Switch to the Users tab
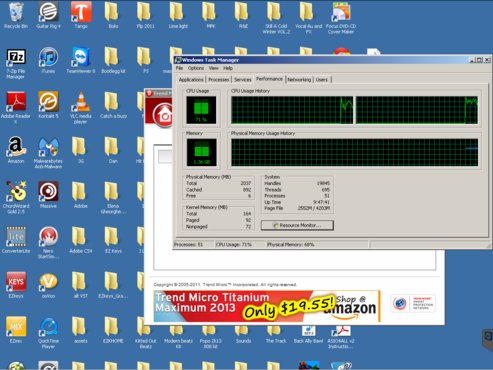The image size is (493, 370). click(322, 80)
